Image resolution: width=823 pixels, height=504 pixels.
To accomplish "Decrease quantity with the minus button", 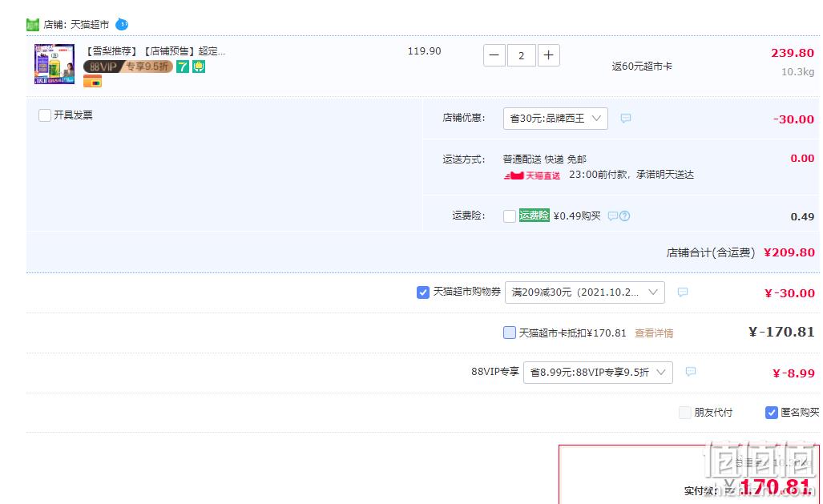I will (494, 55).
